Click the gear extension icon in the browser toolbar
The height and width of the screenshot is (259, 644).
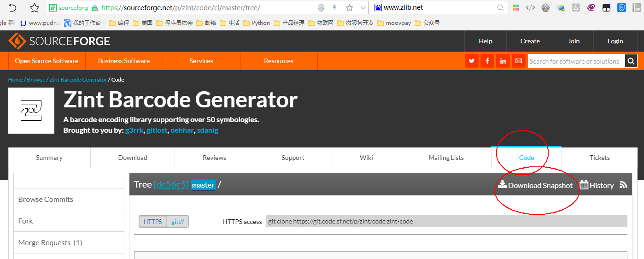tap(546, 7)
